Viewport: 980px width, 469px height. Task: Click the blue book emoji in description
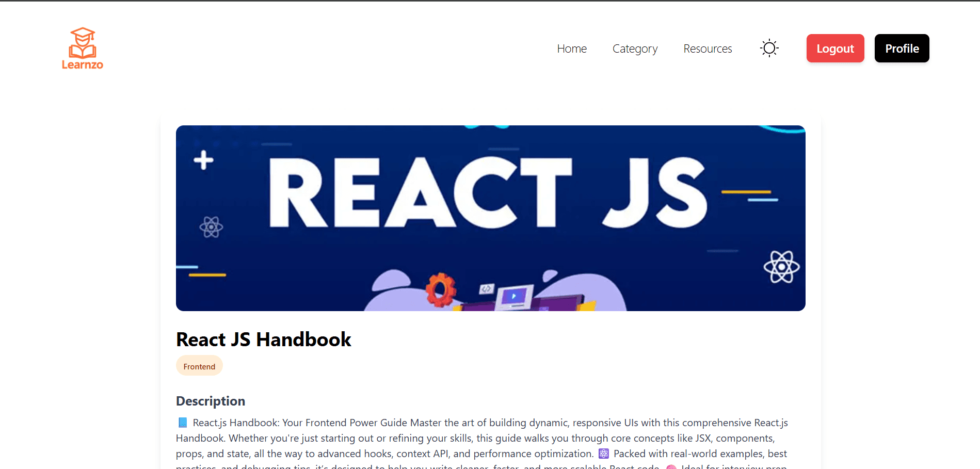click(x=183, y=423)
